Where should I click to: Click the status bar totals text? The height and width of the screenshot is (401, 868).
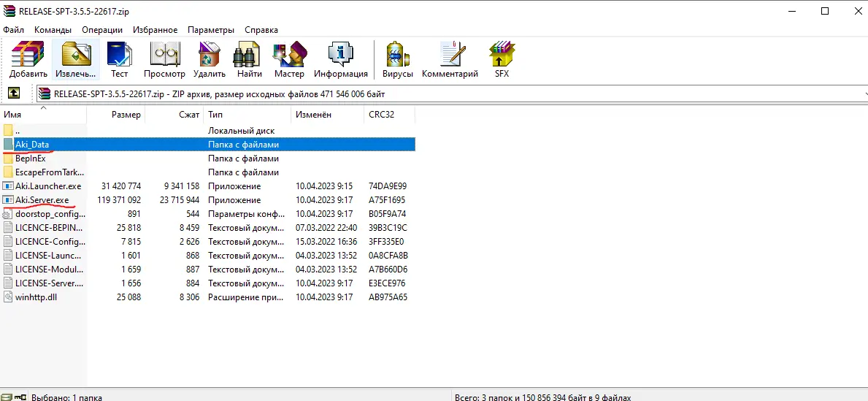pos(542,397)
